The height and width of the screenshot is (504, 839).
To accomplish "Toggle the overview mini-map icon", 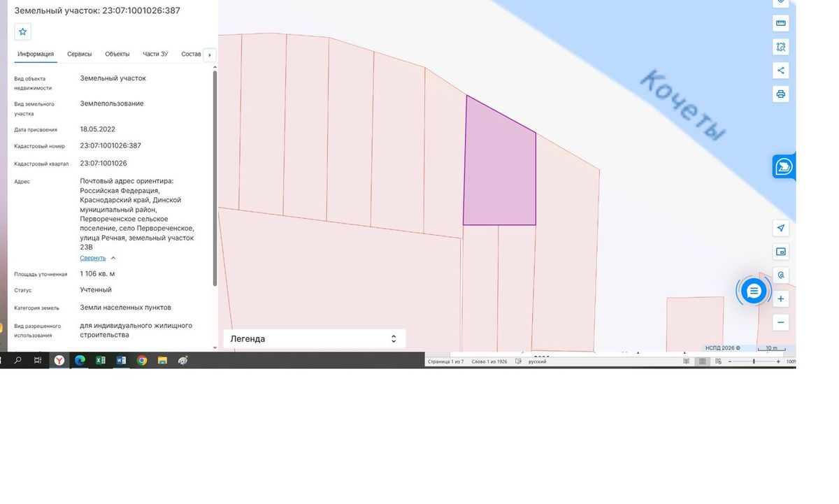I will click(781, 252).
